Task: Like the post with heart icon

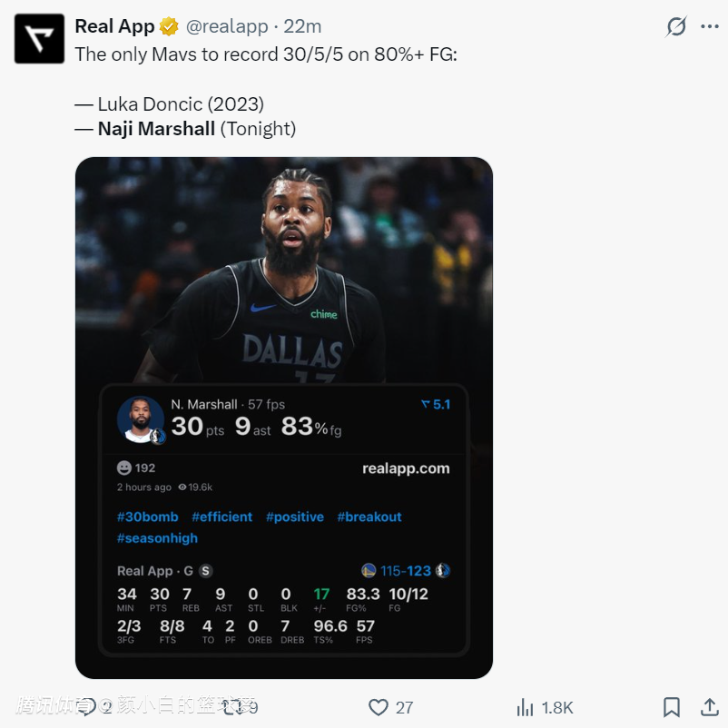Action: pos(379,707)
